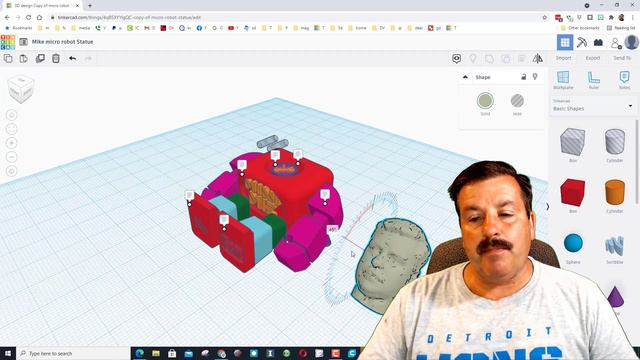The height and width of the screenshot is (360, 640).
Task: Click the Group shapes icon
Action: coord(489,58)
